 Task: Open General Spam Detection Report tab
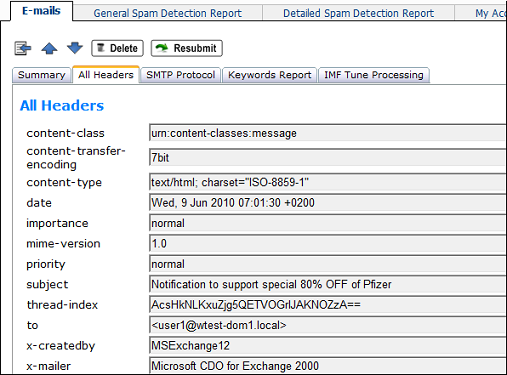[x=168, y=13]
